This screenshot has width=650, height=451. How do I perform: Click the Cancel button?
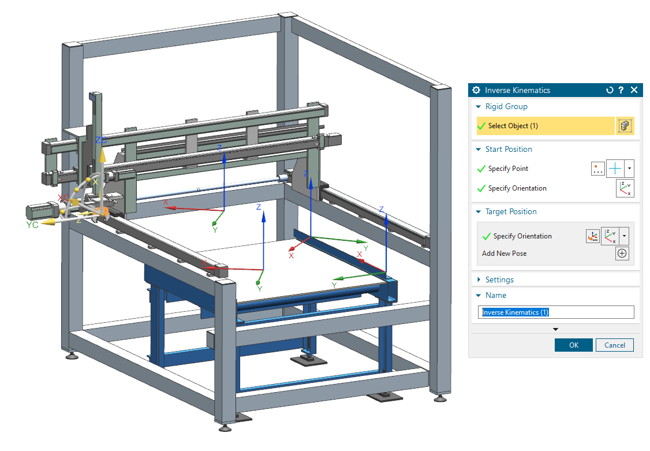click(614, 345)
